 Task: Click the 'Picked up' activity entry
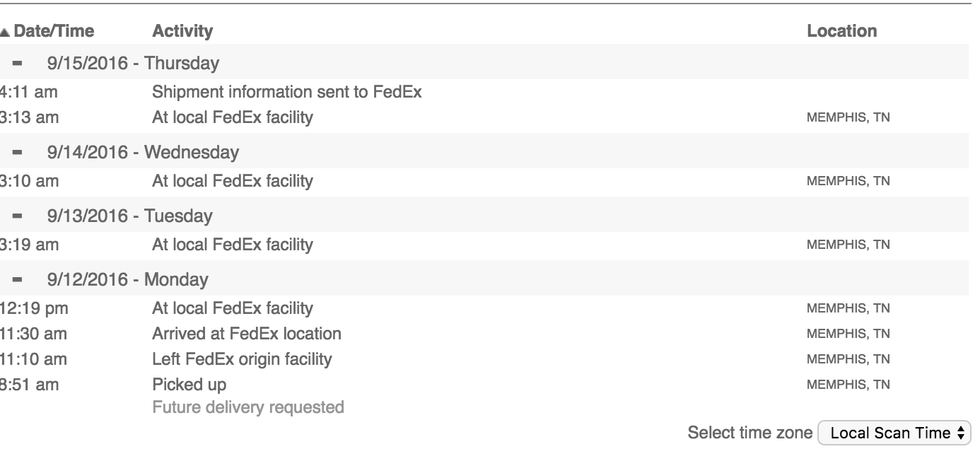pos(189,385)
